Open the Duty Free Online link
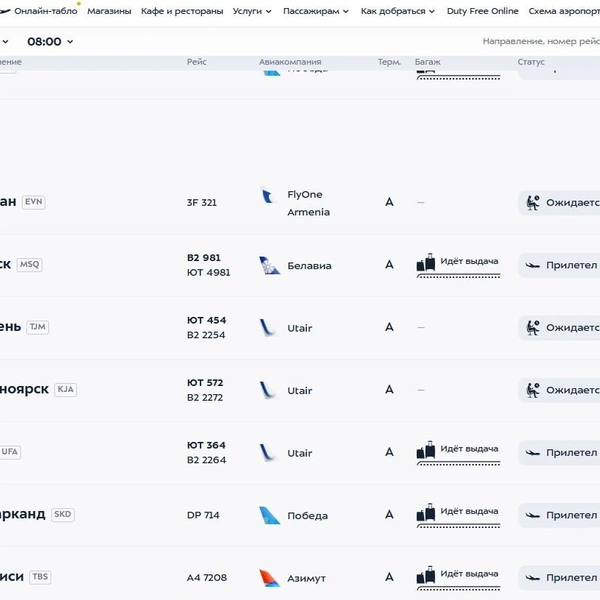The height and width of the screenshot is (600, 600). [483, 11]
